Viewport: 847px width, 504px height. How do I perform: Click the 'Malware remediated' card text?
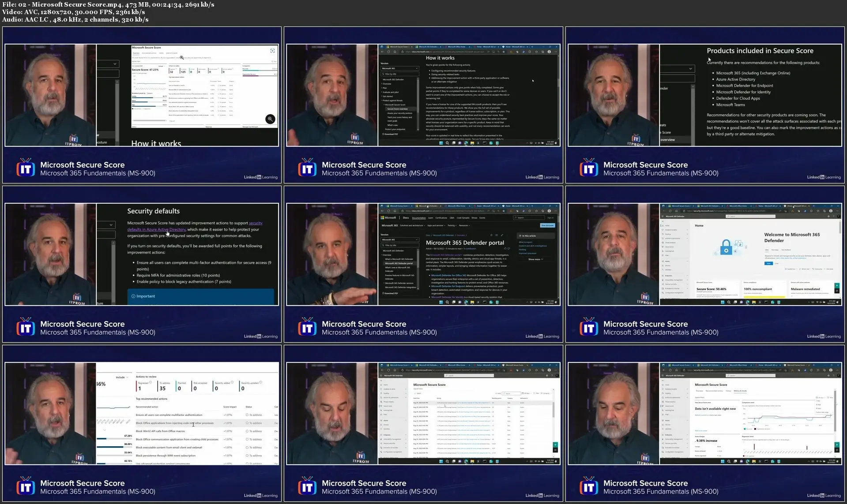click(x=806, y=289)
